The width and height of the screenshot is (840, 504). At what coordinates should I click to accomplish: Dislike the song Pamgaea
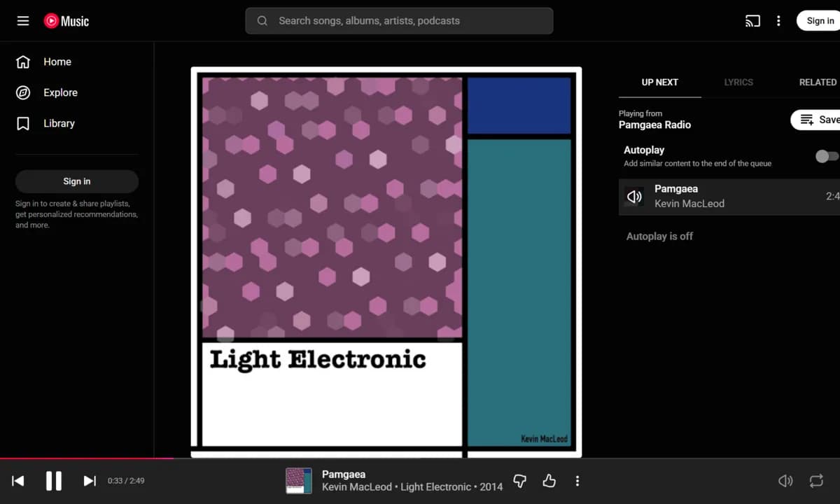coord(520,481)
